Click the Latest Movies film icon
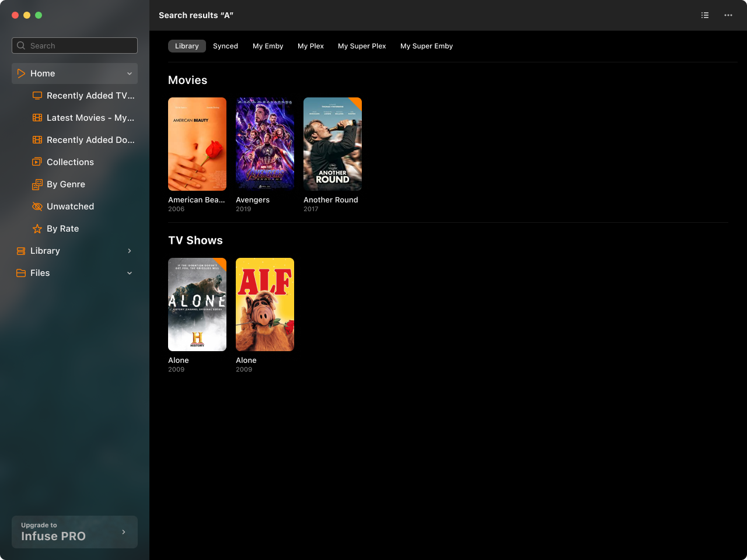This screenshot has height=560, width=747. [x=37, y=118]
